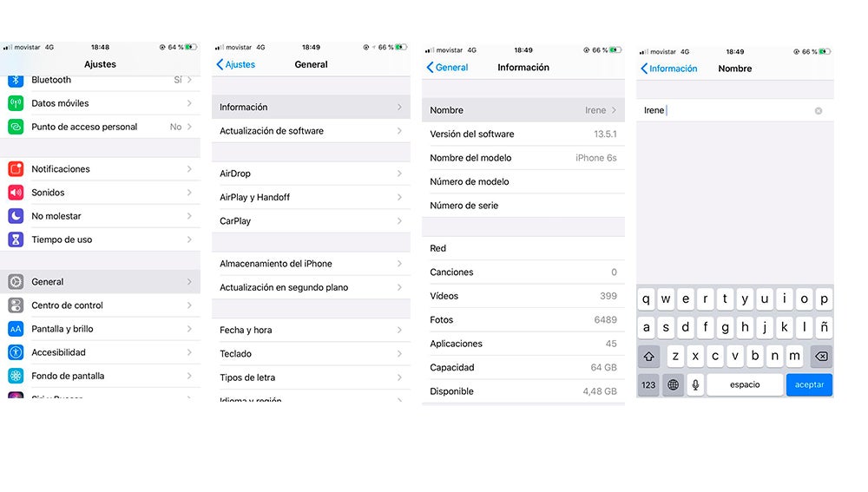Expand chevron of Teclado row
868x492 pixels.
399,354
